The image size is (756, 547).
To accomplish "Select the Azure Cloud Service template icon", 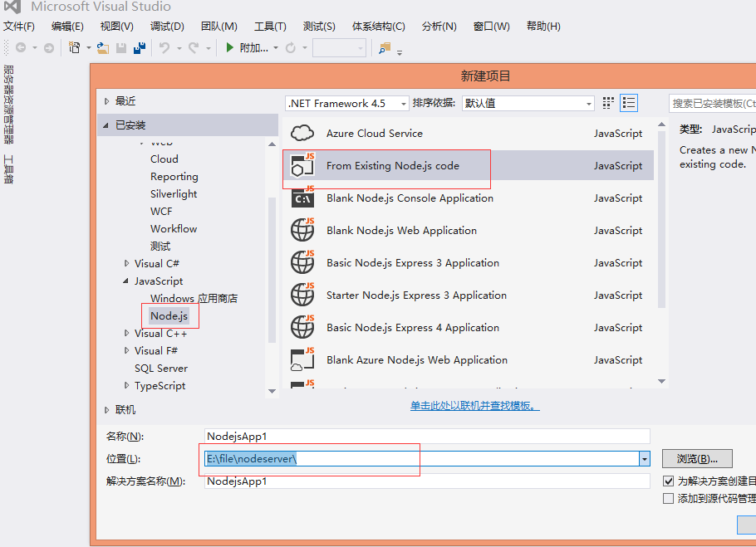I will pyautogui.click(x=302, y=133).
